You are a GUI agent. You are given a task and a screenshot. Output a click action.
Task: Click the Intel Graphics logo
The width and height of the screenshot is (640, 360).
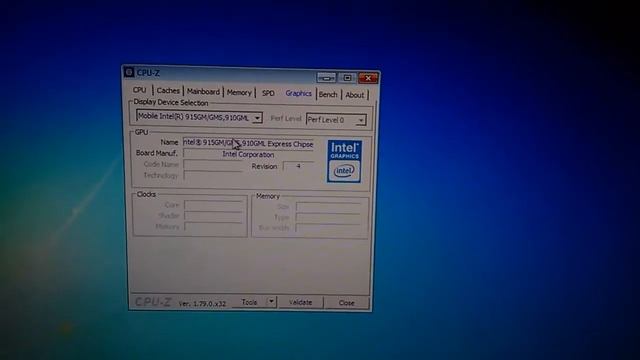344,162
